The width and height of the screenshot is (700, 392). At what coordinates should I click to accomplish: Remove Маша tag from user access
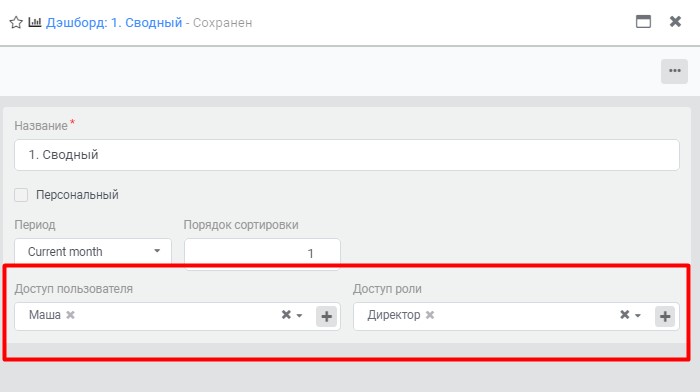pyautogui.click(x=71, y=315)
